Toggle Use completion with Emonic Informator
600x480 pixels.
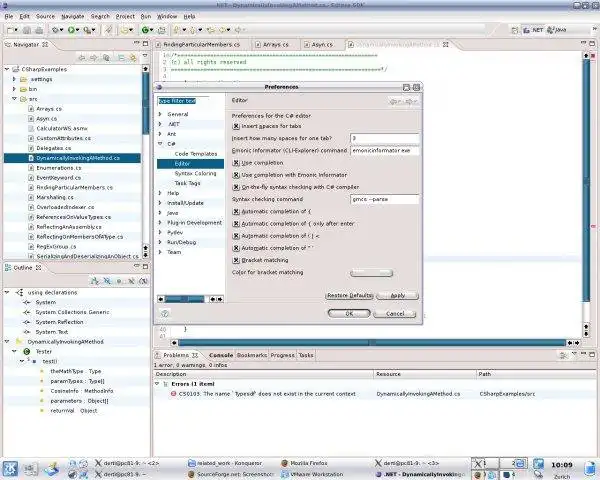[236, 175]
